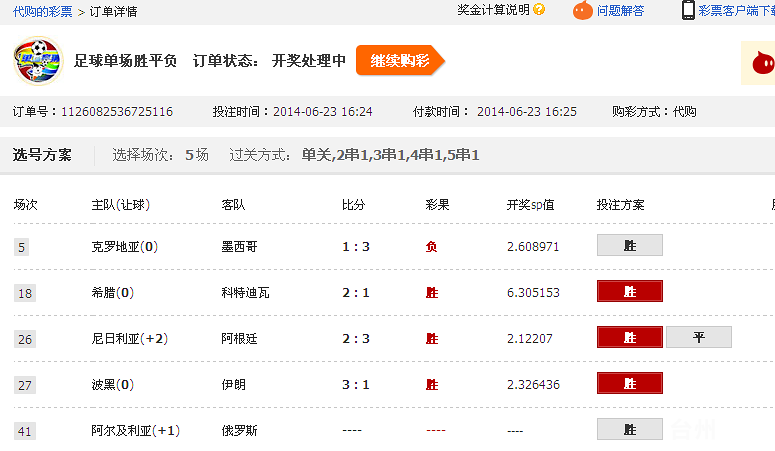Click the red 胜 option for match 27
The image size is (775, 451).
[x=630, y=383]
